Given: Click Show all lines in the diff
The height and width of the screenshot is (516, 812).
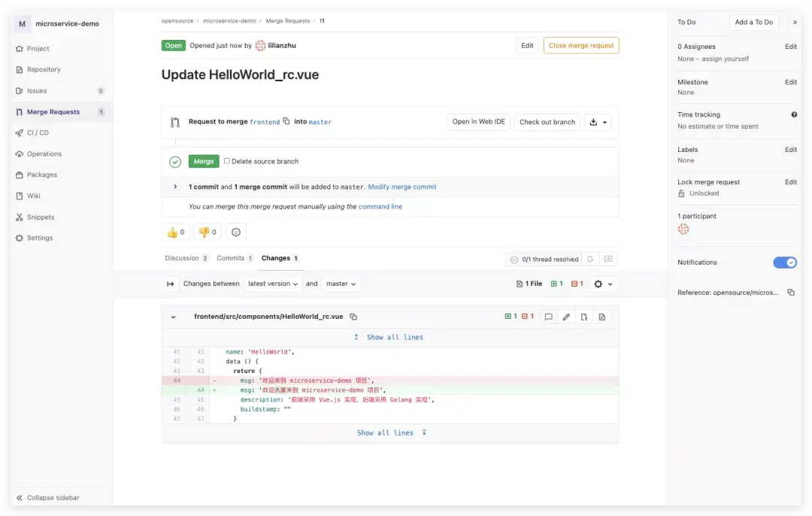Looking at the screenshot, I should tap(395, 337).
